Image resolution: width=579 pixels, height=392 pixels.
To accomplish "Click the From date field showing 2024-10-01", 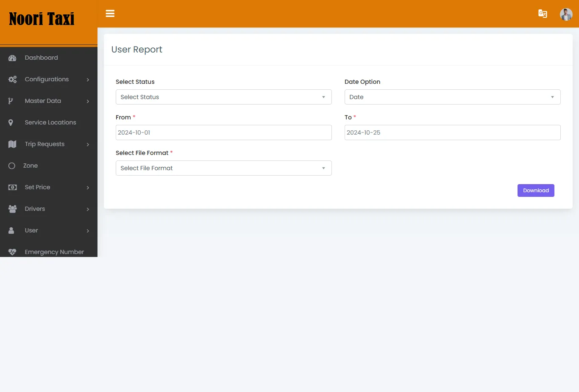I will pos(224,133).
